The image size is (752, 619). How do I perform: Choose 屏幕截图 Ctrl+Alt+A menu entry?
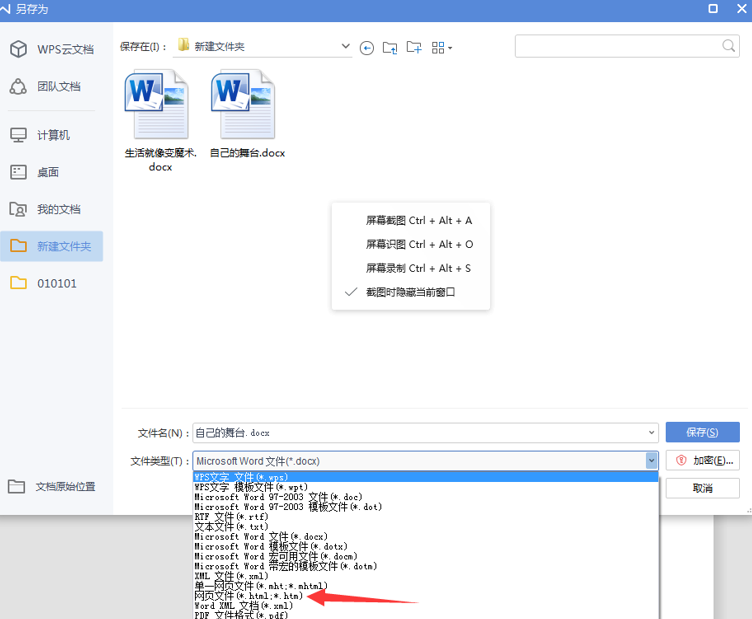419,221
